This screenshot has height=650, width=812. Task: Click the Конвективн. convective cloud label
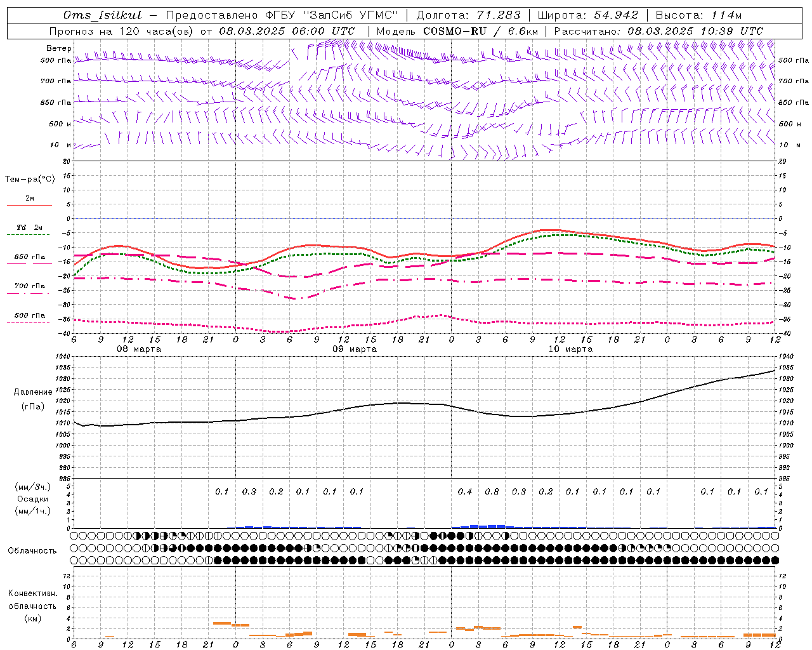[32, 594]
